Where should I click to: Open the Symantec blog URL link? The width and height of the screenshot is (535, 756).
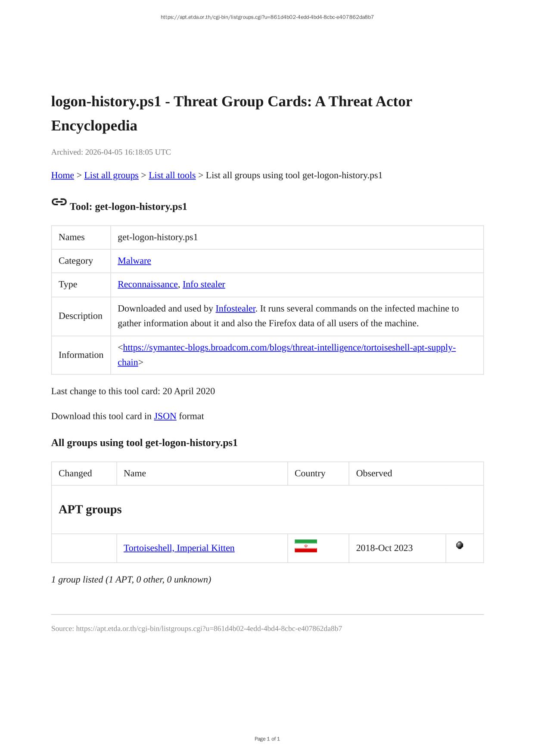[x=289, y=347]
